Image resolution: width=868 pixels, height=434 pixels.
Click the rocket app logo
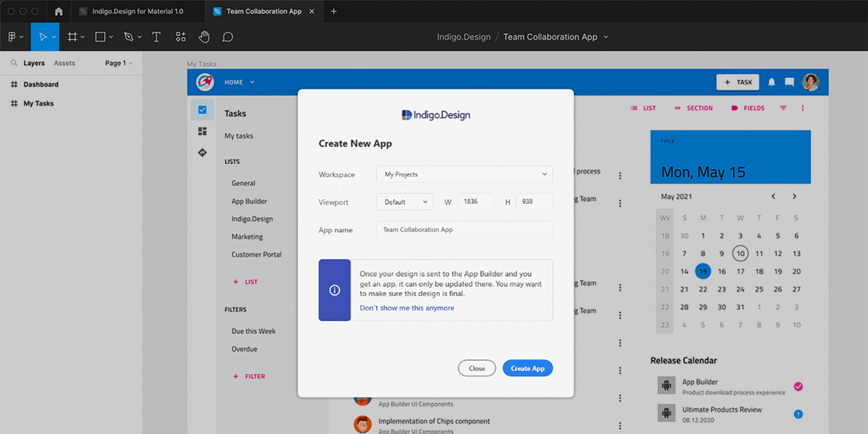(x=205, y=82)
